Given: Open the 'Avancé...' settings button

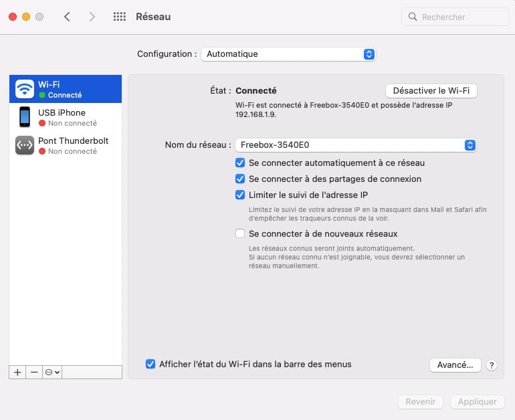Looking at the screenshot, I should 455,365.
